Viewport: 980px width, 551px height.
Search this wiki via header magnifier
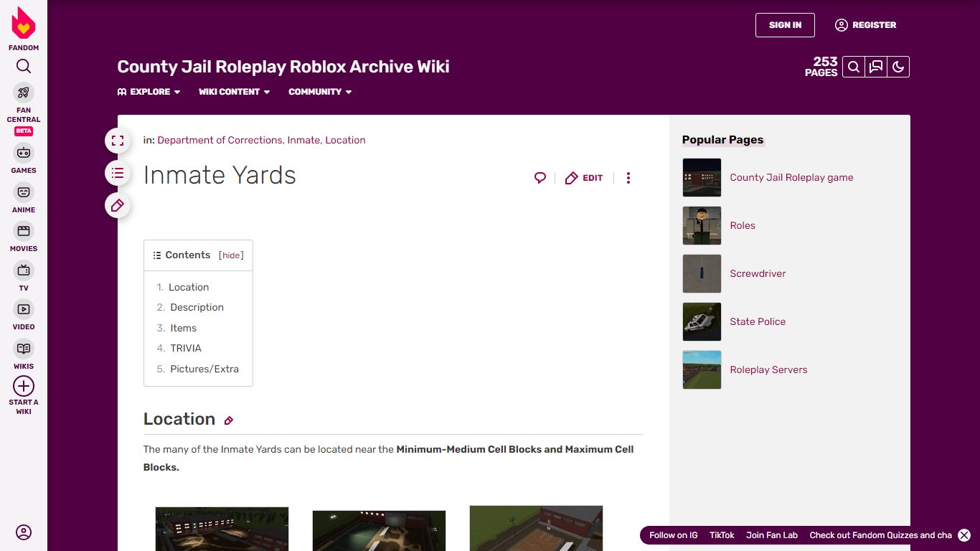pyautogui.click(x=854, y=67)
